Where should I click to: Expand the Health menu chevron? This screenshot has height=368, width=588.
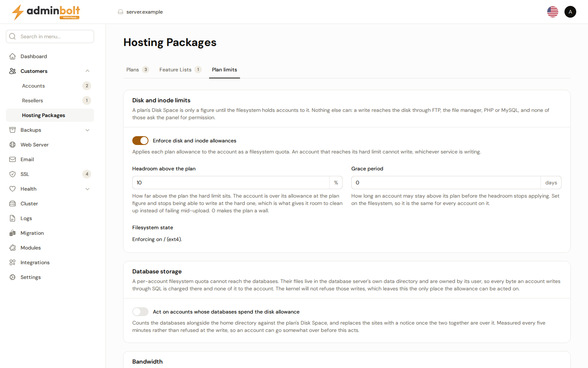point(87,189)
